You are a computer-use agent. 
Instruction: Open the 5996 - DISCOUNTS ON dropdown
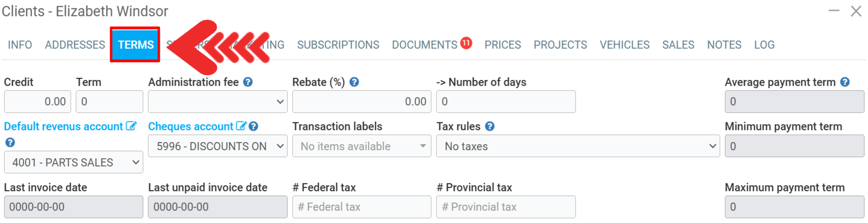click(217, 147)
